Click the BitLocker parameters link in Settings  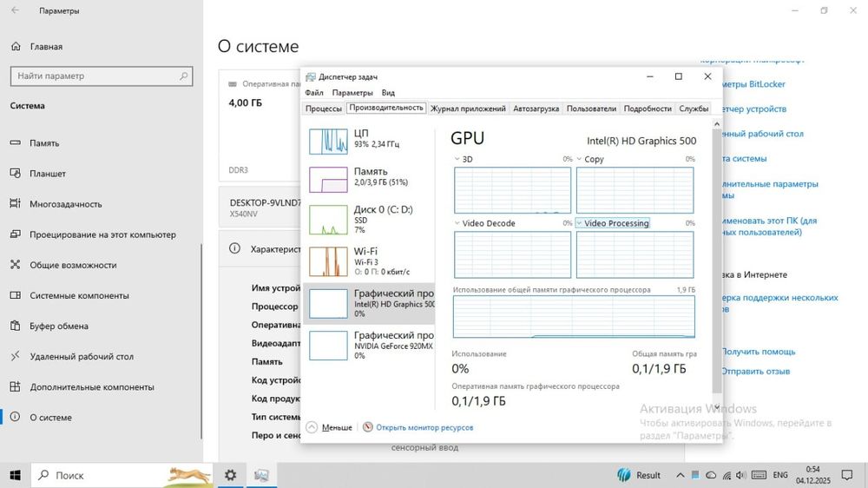coord(753,84)
